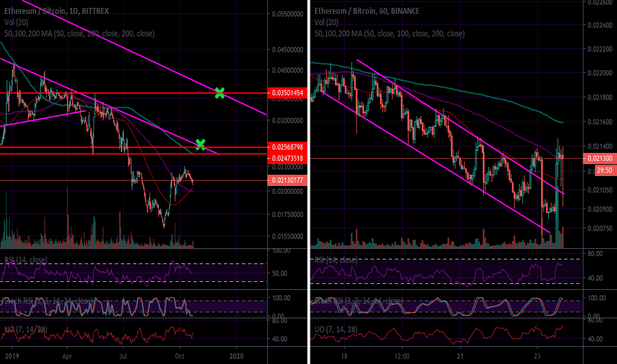Screen dimensions: 617x364
Task: Click the 0.04000000 price scale value
Action: [287, 70]
